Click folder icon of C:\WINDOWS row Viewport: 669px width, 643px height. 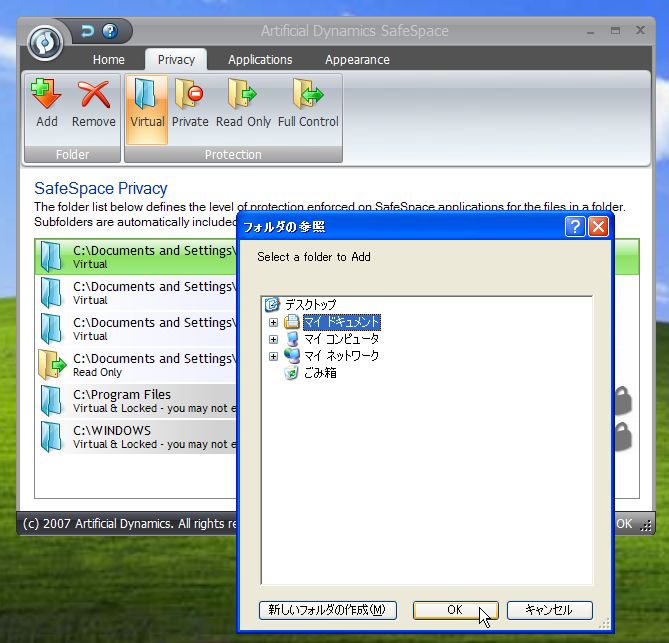(51, 436)
